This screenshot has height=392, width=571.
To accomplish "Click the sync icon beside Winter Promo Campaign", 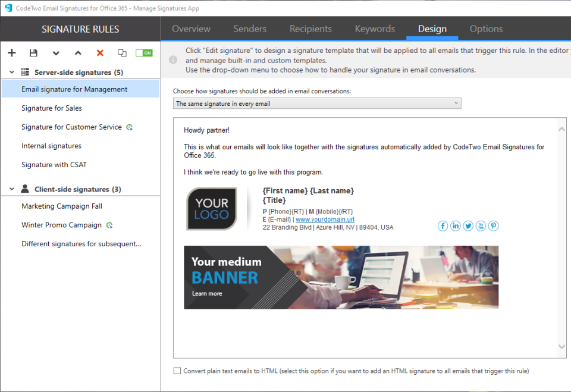I will click(109, 225).
